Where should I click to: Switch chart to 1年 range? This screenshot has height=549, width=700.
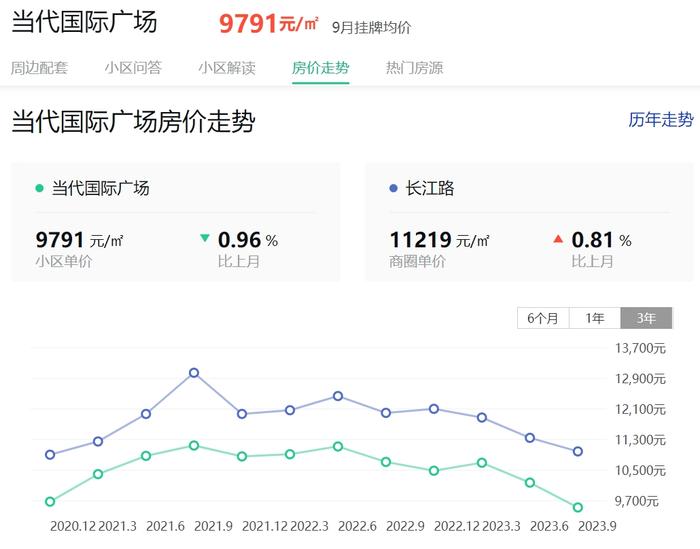pyautogui.click(x=595, y=318)
